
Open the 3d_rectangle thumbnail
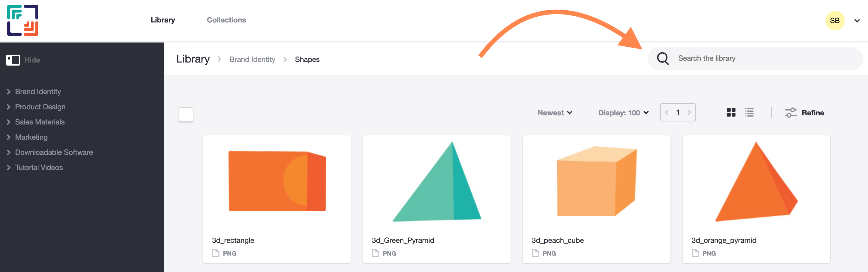click(277, 182)
